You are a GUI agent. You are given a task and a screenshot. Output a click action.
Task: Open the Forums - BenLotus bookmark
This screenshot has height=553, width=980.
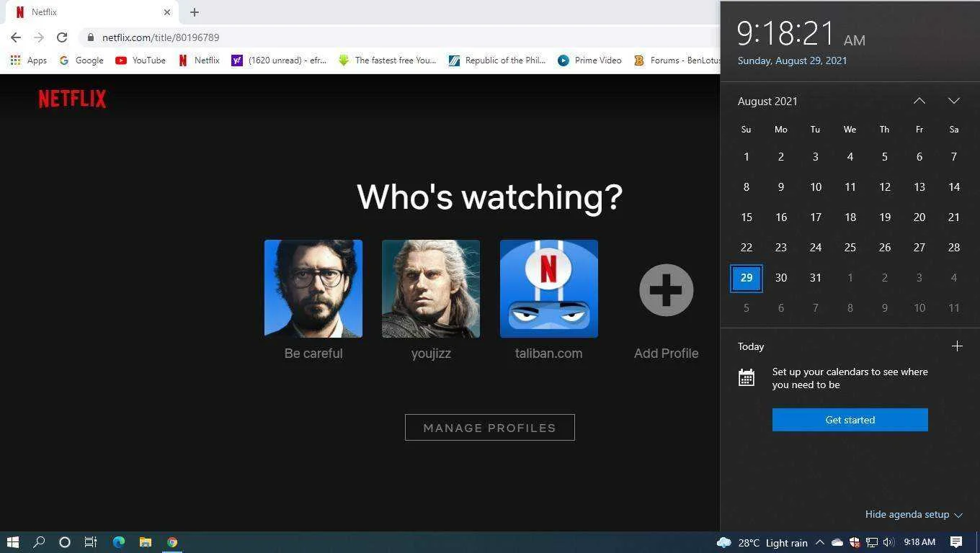(x=676, y=60)
